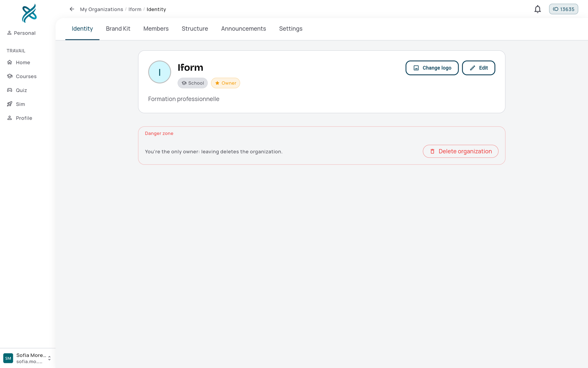Click the Home house icon
Screen dimensions: 588x368
[x=10, y=63]
